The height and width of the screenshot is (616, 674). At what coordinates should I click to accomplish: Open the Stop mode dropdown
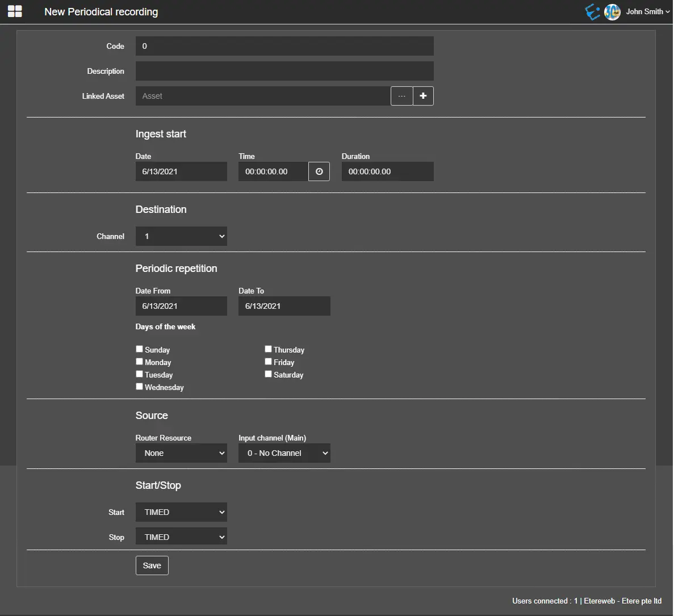[x=181, y=537]
